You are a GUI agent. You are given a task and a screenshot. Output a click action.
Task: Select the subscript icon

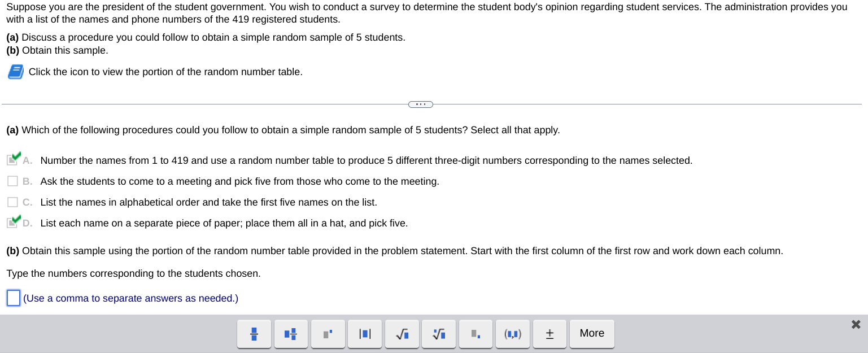pos(476,334)
